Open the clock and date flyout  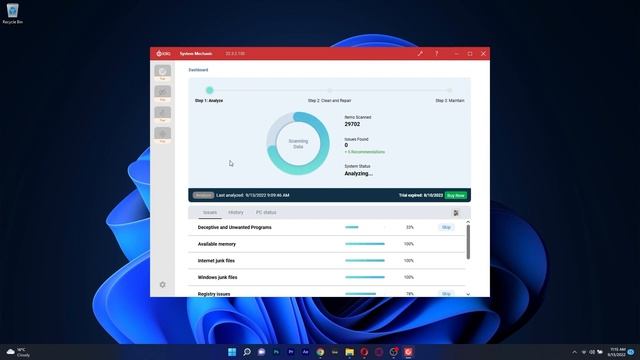click(x=617, y=352)
